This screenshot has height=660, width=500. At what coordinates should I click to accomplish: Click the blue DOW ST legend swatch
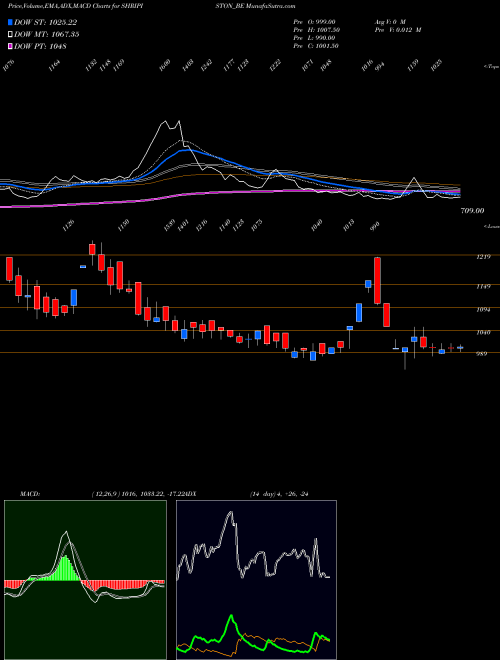coord(11,23)
